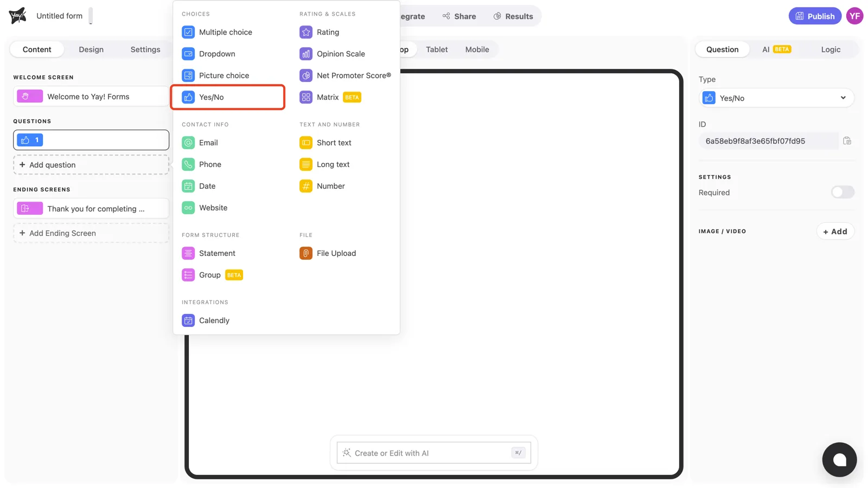Viewport: 868px width, 488px height.
Task: Switch preview to Tablet view
Action: (x=437, y=49)
